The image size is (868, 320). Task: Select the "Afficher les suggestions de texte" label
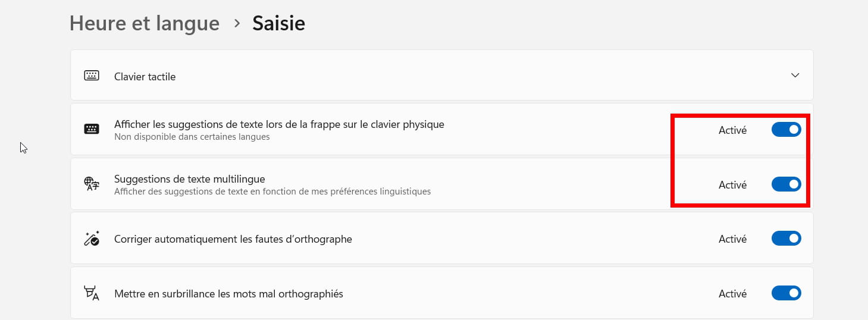279,124
